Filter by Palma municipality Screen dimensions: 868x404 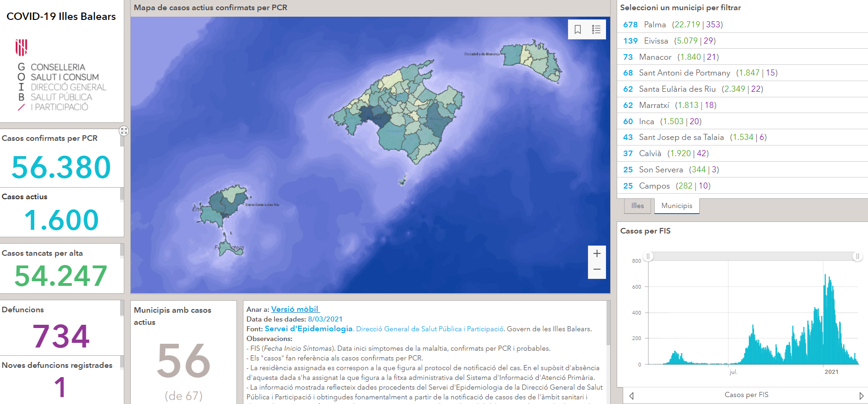pyautogui.click(x=655, y=25)
